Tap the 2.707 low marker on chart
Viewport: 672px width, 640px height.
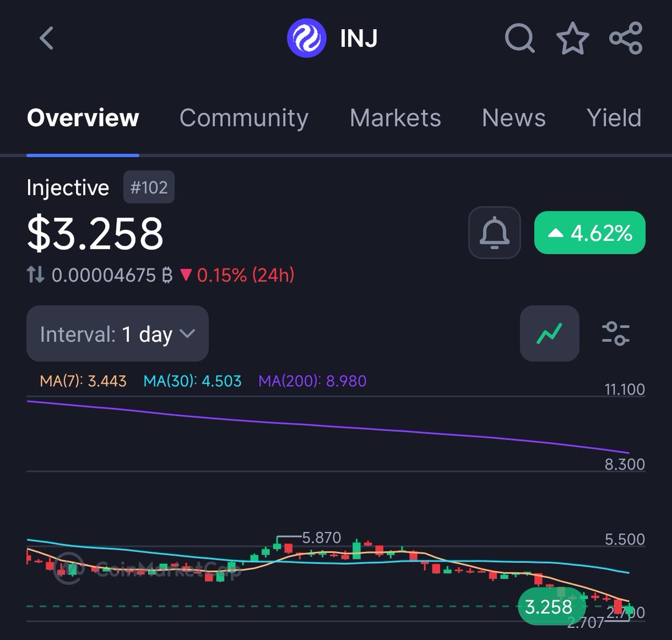pyautogui.click(x=585, y=622)
